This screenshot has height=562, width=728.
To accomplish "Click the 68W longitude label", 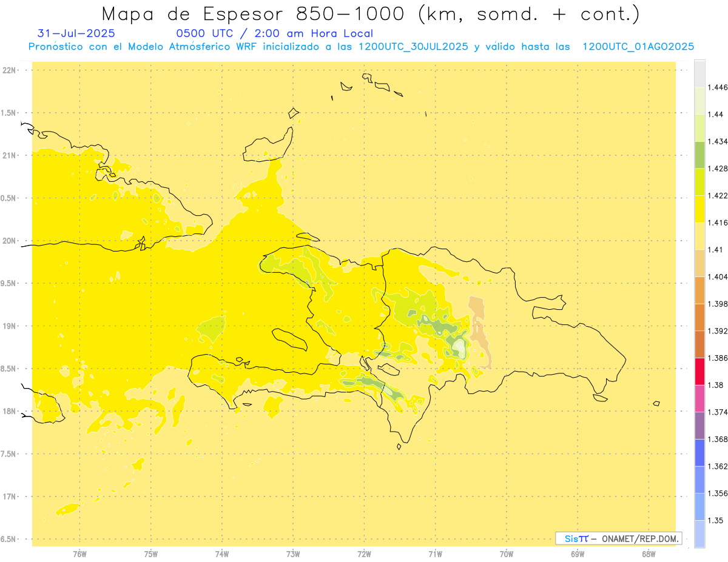I will click(x=649, y=554).
